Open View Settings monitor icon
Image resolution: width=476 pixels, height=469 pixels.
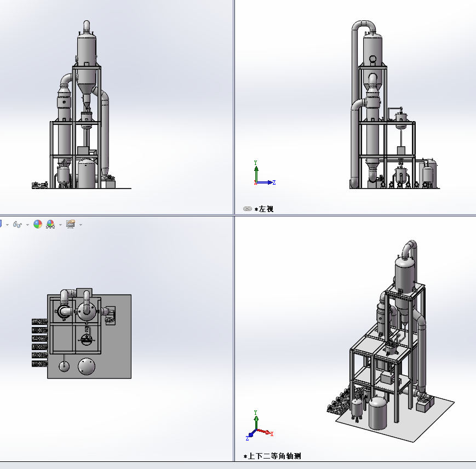click(71, 224)
